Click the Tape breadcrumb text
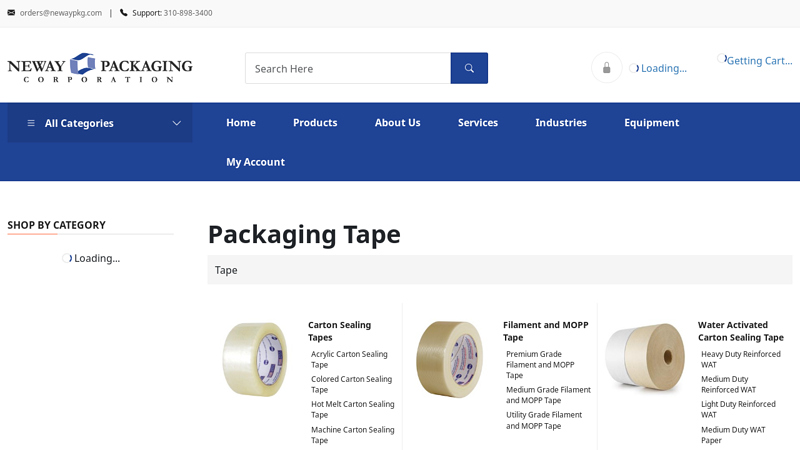The height and width of the screenshot is (450, 800). (x=226, y=270)
